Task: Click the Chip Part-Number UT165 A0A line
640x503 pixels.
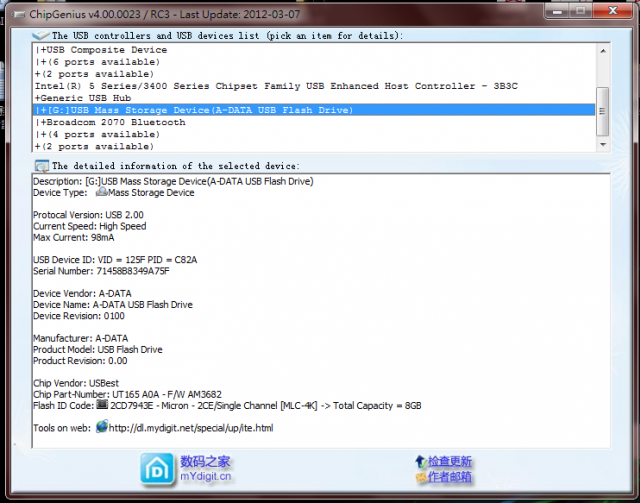Action: [127, 394]
